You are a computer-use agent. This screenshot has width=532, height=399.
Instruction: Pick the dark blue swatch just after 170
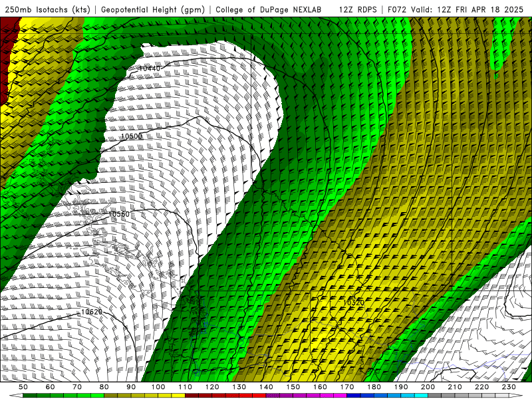tap(354, 395)
